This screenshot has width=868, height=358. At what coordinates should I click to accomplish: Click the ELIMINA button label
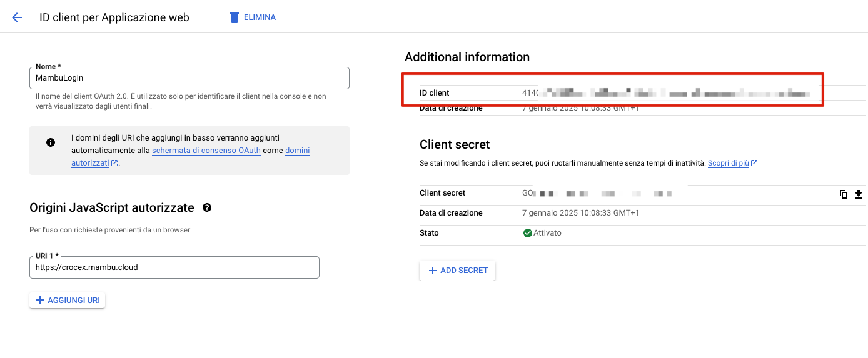click(260, 17)
